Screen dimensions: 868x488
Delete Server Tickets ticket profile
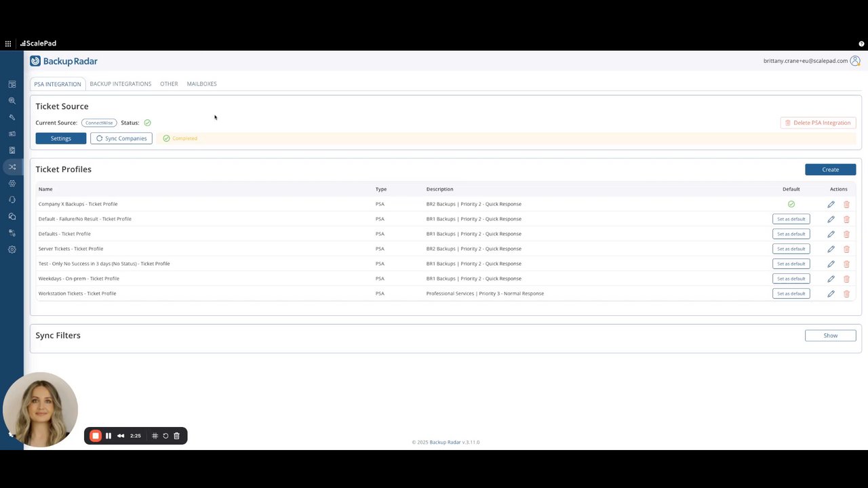pyautogui.click(x=846, y=249)
